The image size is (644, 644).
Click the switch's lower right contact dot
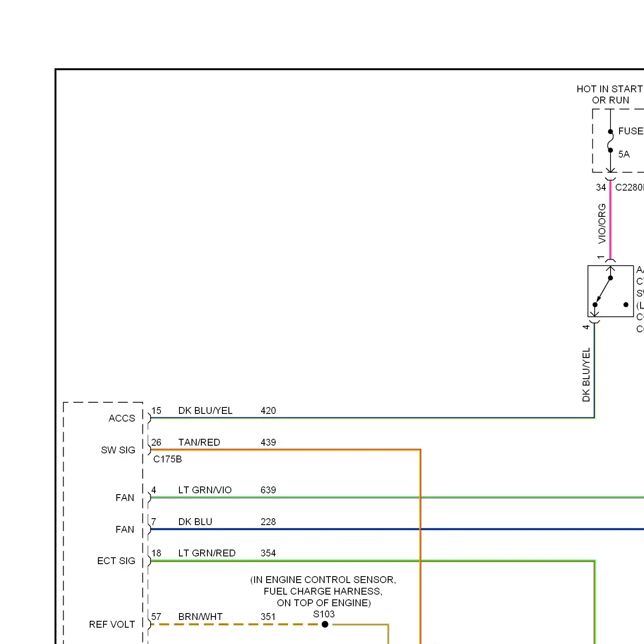pyautogui.click(x=626, y=305)
